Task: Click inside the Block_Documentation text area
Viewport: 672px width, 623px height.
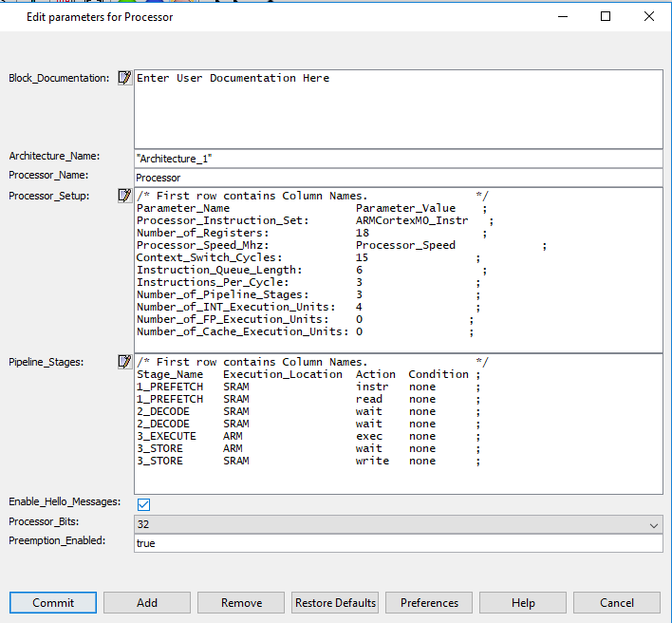Action: coord(399,109)
